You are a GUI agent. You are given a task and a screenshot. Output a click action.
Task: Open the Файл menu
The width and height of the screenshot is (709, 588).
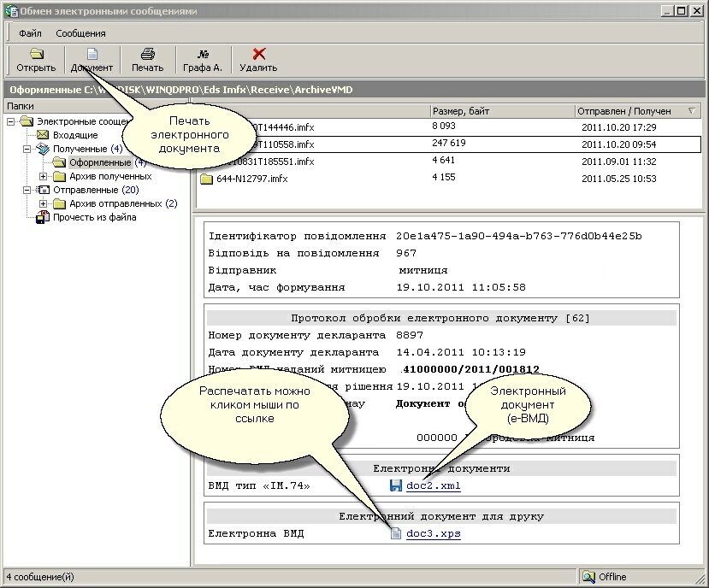point(30,33)
